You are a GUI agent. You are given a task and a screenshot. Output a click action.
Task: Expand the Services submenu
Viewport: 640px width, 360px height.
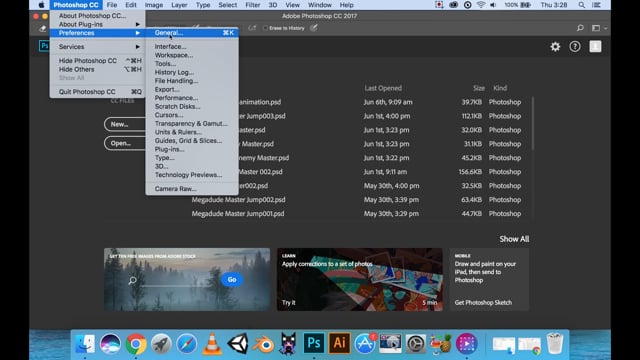tap(97, 47)
